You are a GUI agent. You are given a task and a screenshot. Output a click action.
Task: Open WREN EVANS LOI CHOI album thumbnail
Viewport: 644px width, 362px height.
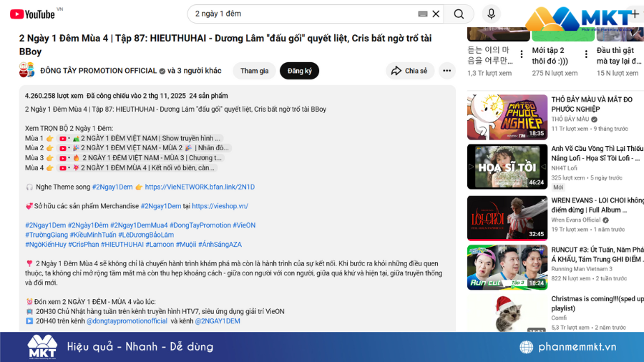(507, 218)
